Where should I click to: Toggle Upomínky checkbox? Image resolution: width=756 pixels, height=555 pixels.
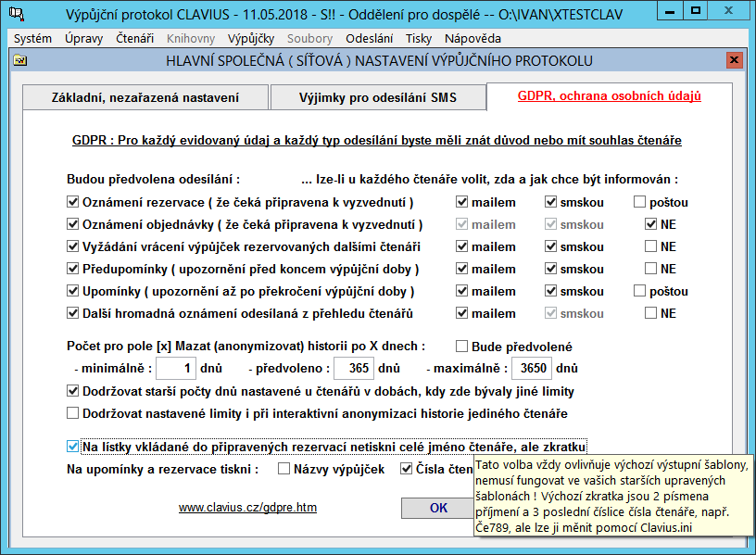(73, 291)
